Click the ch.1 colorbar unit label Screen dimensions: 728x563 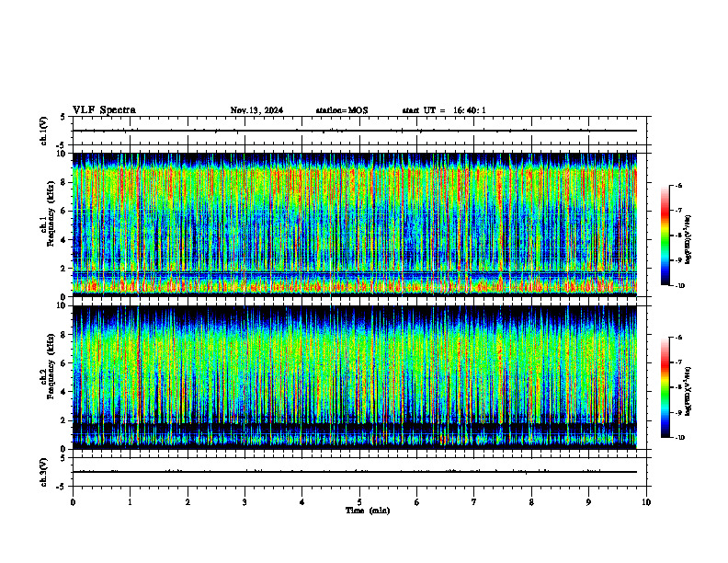[689, 240]
